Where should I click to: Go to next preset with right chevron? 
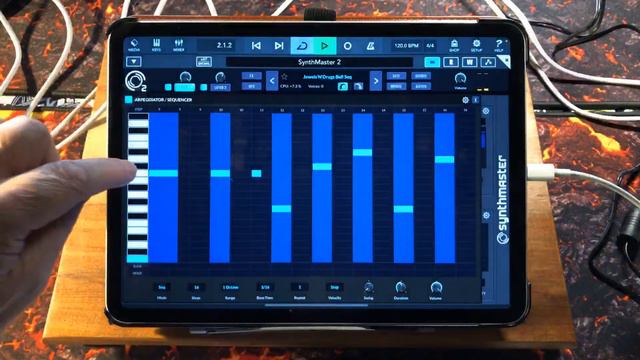[376, 81]
